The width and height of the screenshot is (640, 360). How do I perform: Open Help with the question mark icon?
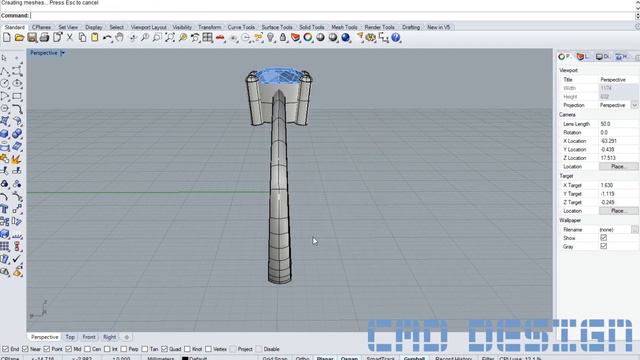[396, 38]
